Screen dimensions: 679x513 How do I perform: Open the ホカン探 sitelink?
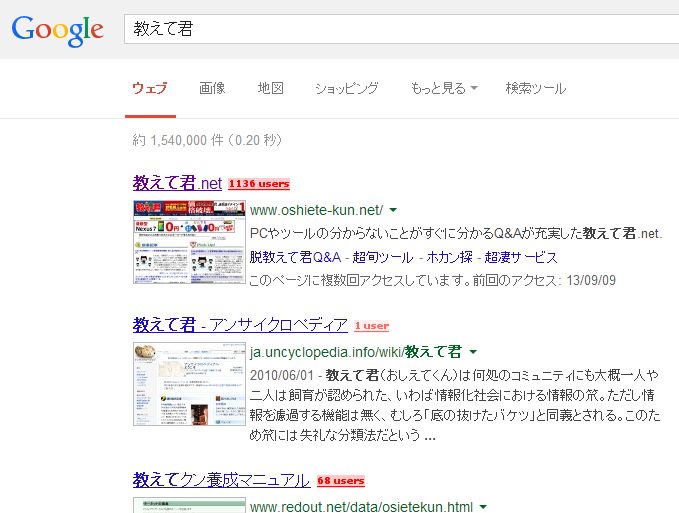[x=449, y=257]
